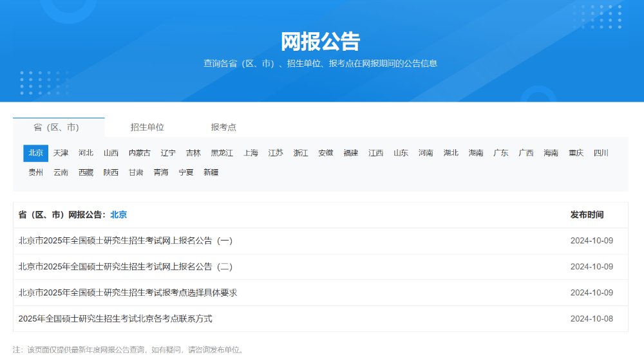Image resolution: width=644 pixels, height=355 pixels.
Task: Open the 报考点 tab
Action: [x=223, y=127]
